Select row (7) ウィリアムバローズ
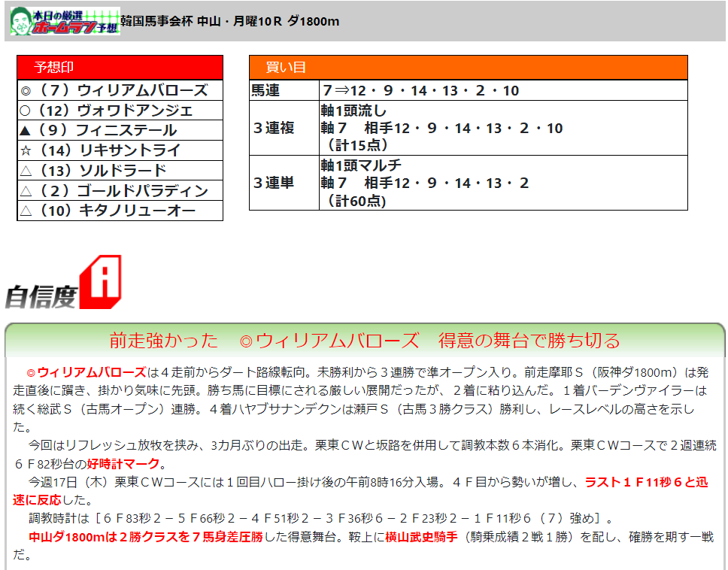Screen dimensions: 728x570 point(120,90)
